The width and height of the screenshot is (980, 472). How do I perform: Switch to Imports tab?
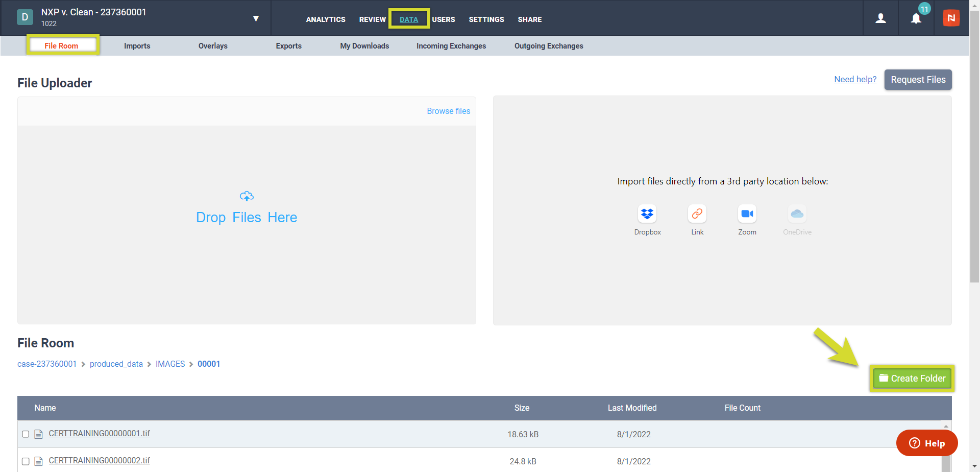pos(137,46)
